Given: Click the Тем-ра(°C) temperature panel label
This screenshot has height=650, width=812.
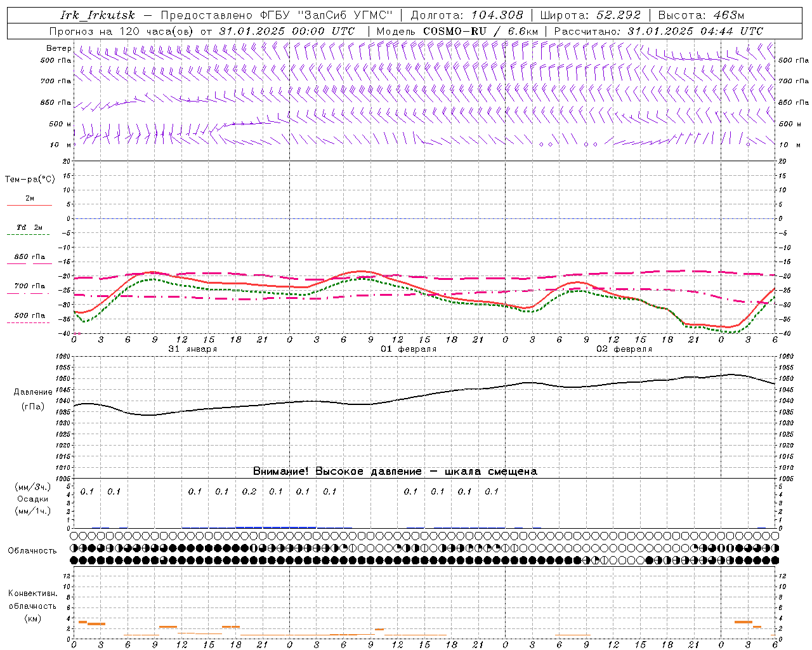Looking at the screenshot, I should point(30,180).
